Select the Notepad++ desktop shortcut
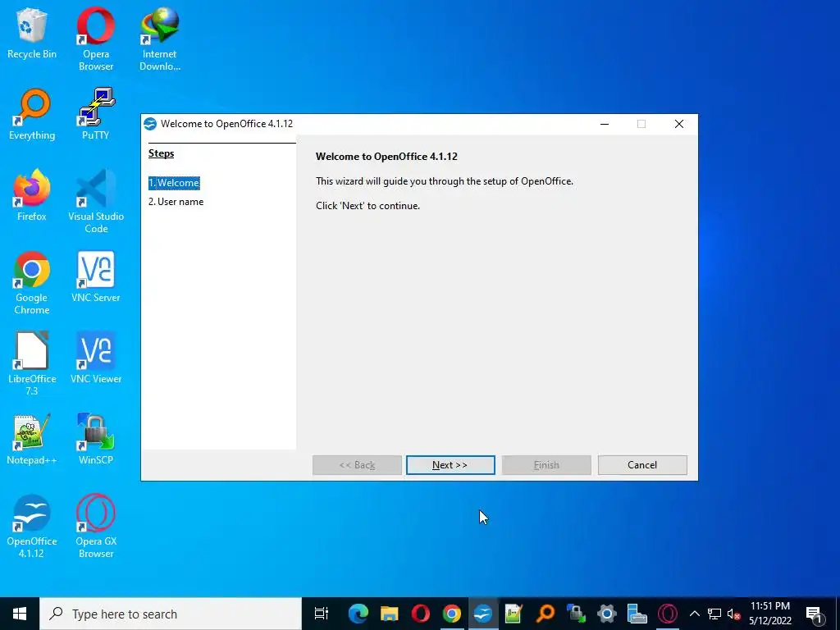 coord(32,439)
